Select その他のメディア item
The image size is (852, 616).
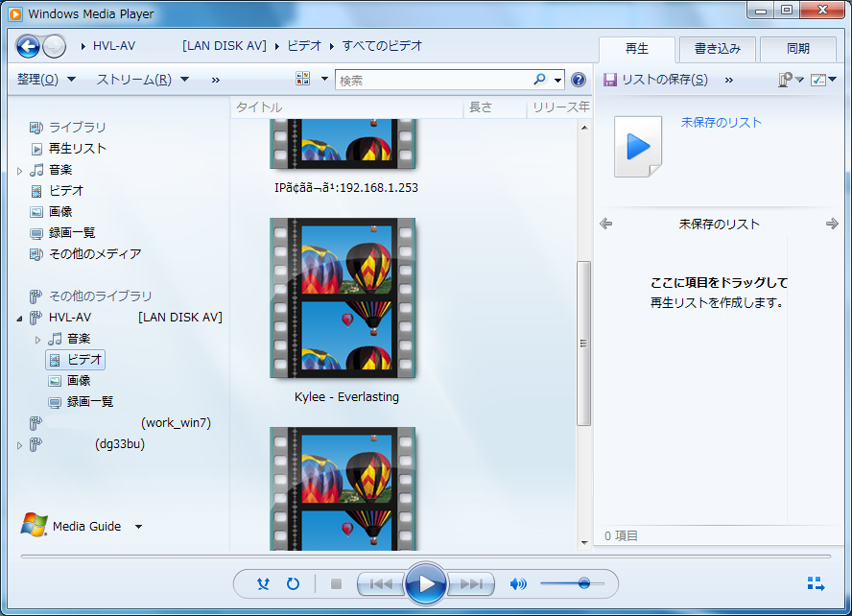coord(95,254)
